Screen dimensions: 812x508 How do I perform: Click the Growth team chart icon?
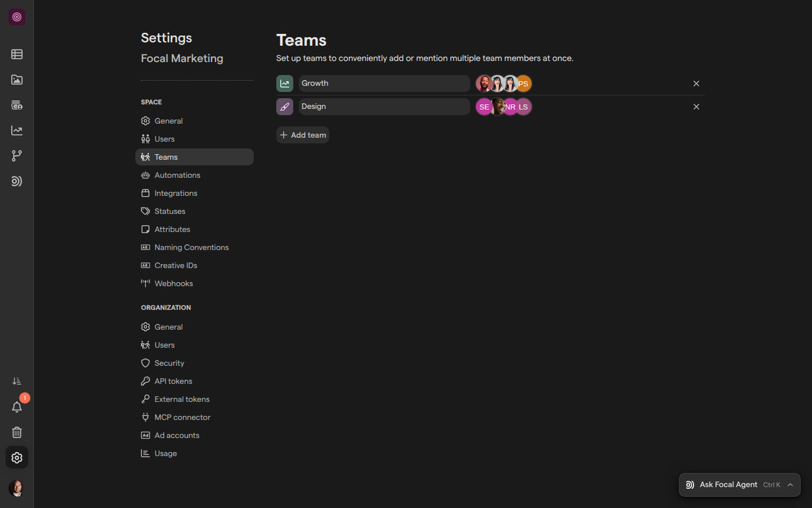(x=285, y=84)
